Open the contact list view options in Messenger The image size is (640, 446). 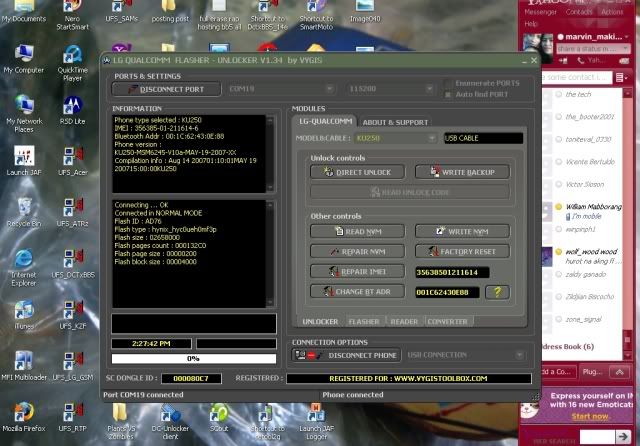[x=622, y=77]
